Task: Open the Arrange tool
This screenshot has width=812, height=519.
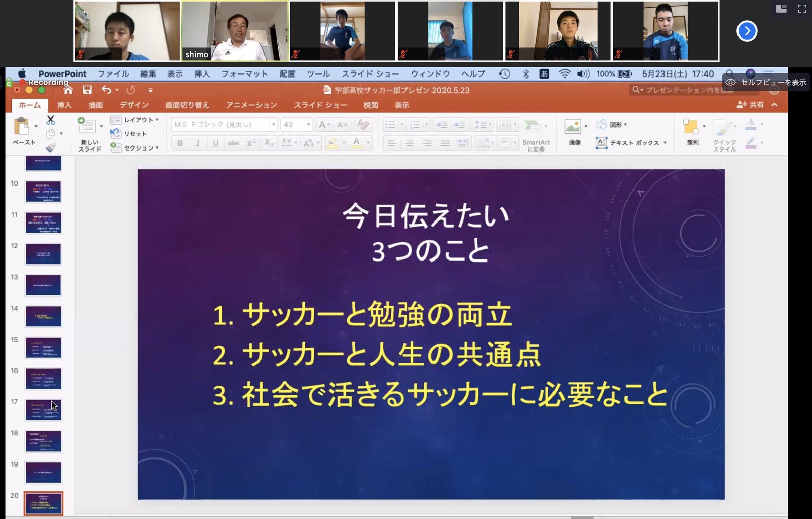Action: click(691, 128)
